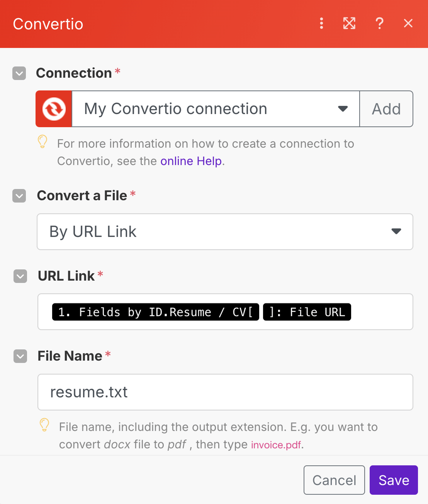
Task: Cancel the Convertio module settings
Action: click(x=334, y=480)
